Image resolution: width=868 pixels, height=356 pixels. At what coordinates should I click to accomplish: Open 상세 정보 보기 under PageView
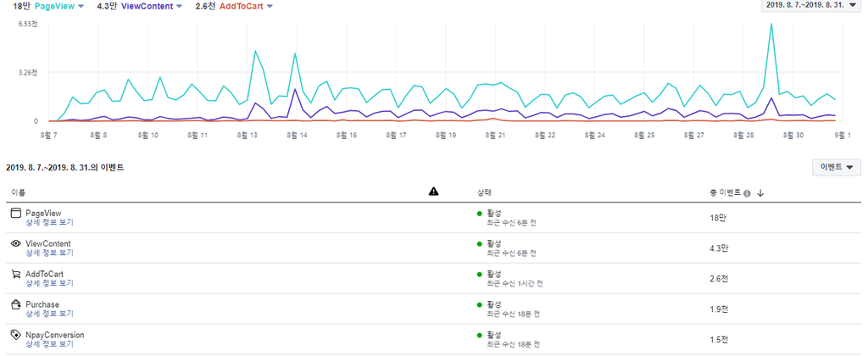pos(49,222)
